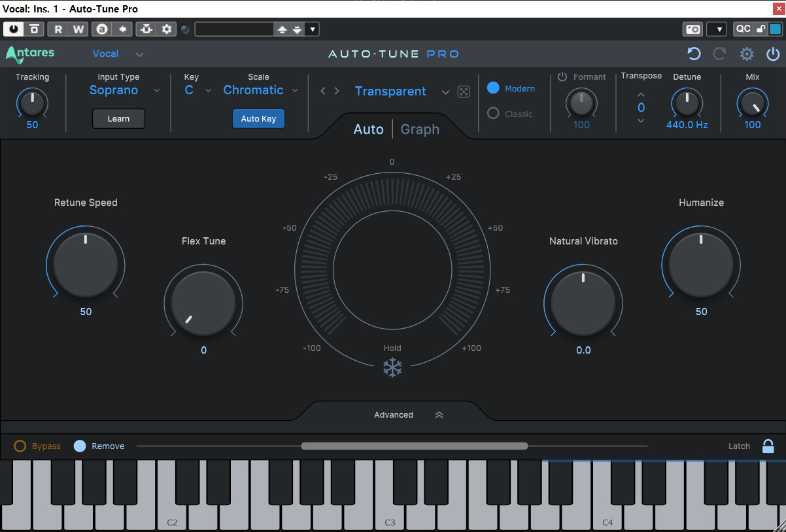Click the Detune knob
786x532 pixels.
click(687, 103)
